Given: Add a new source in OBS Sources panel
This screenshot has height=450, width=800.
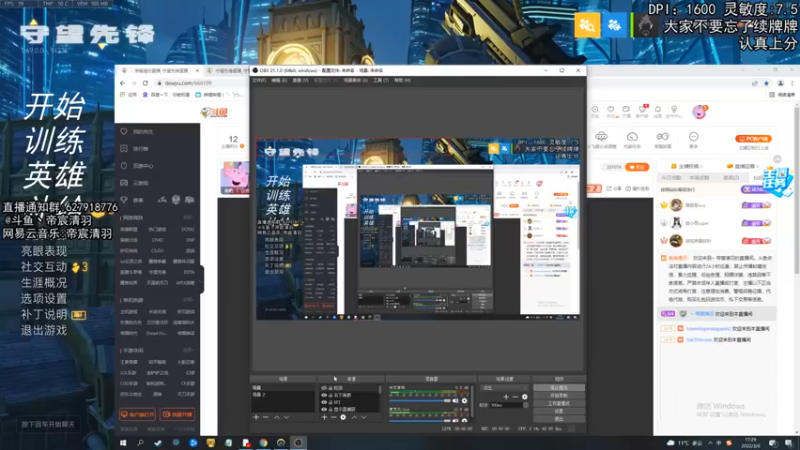Looking at the screenshot, I should 324,417.
